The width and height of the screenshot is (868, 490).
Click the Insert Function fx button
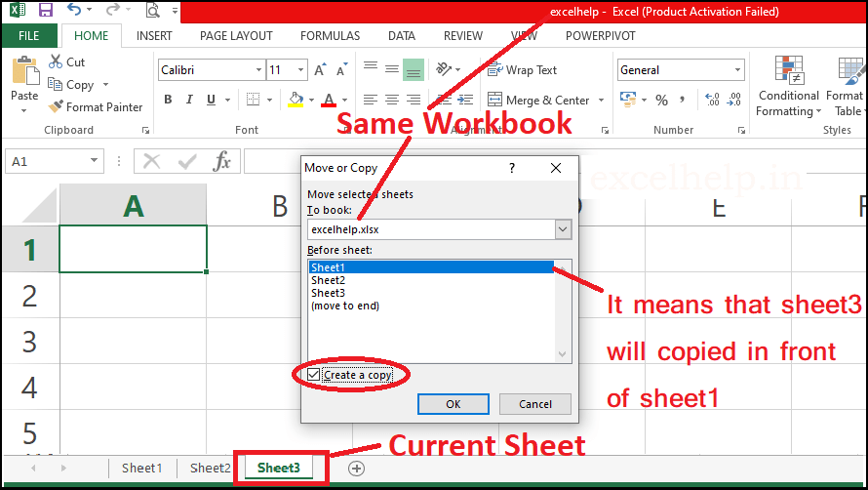pos(222,161)
